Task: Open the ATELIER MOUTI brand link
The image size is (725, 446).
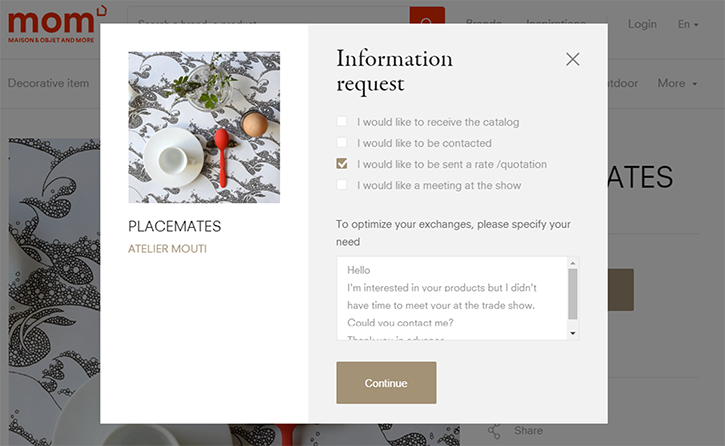Action: point(167,249)
